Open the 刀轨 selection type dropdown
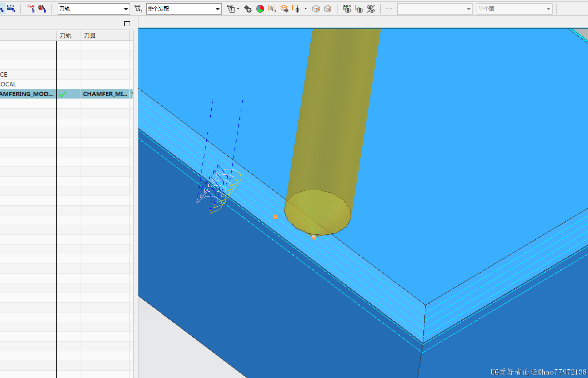The width and height of the screenshot is (588, 378). [x=94, y=9]
